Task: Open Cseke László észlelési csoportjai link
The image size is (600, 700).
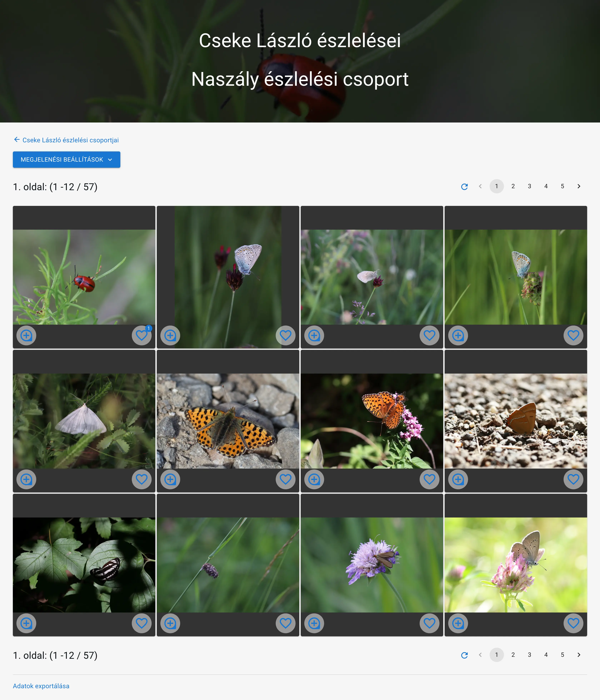Action: point(70,140)
